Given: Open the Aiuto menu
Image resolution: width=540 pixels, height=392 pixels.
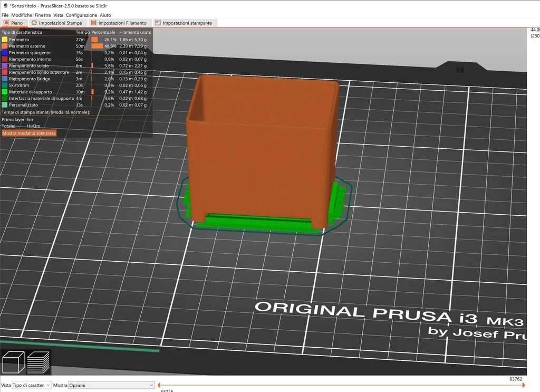Looking at the screenshot, I should pos(105,15).
